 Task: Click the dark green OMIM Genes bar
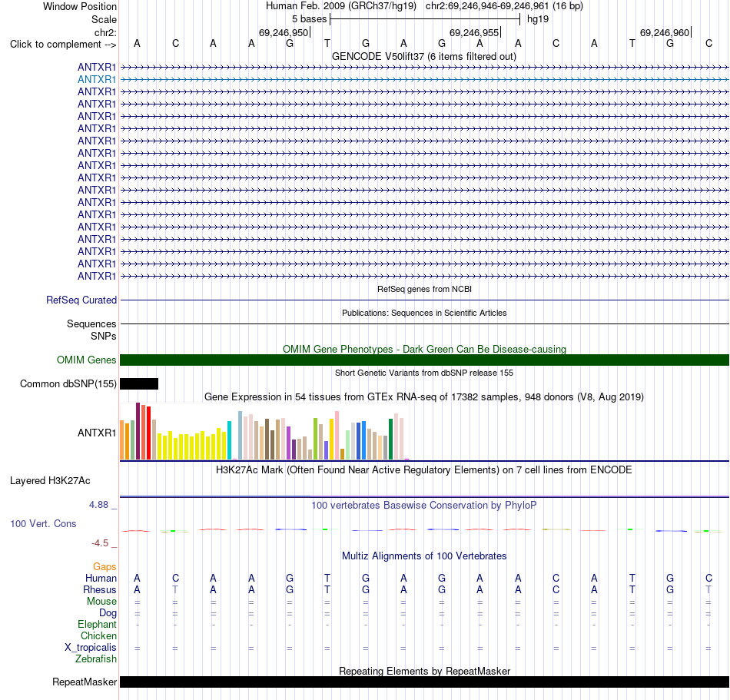click(424, 360)
